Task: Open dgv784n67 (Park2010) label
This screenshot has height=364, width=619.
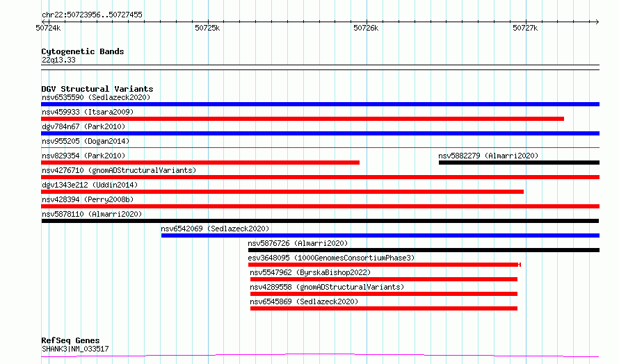Action: (x=83, y=126)
